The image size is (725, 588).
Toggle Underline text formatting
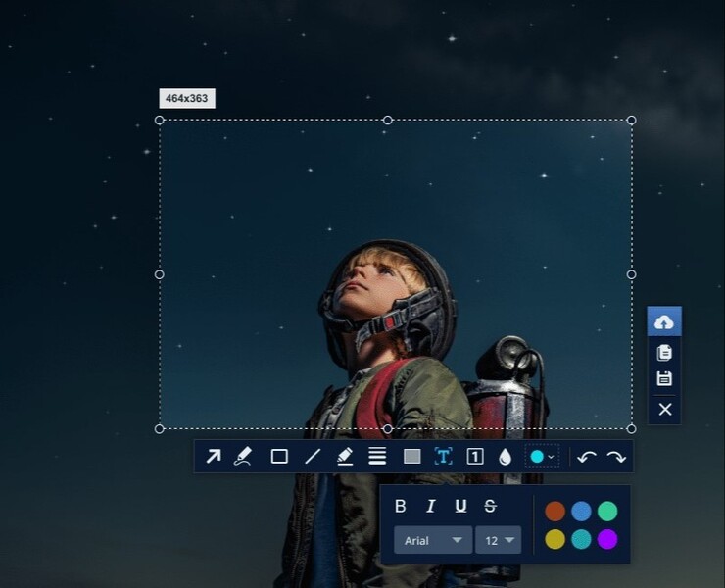click(x=460, y=507)
